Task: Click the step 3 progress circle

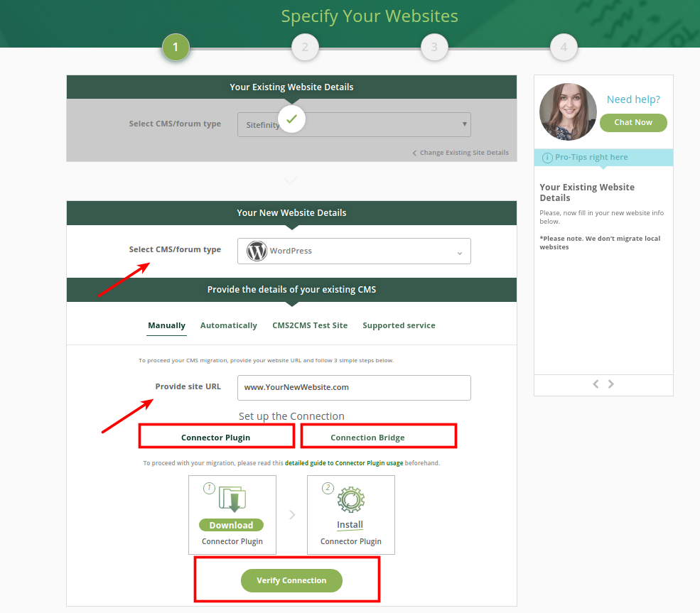Action: pyautogui.click(x=434, y=47)
